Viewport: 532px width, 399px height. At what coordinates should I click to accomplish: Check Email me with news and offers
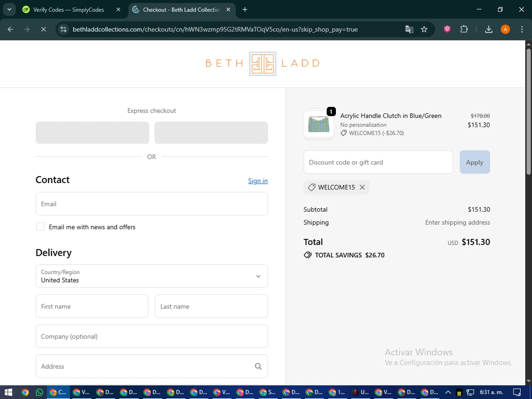coord(40,227)
